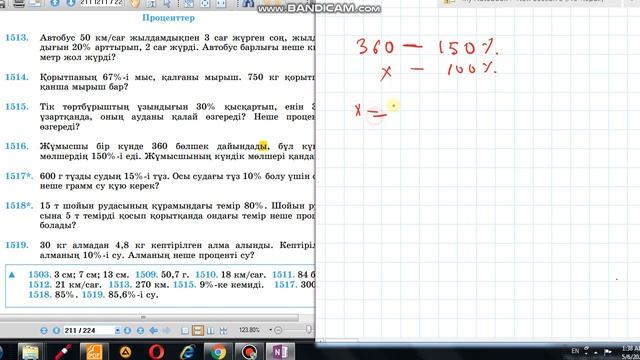Click the previous view blue left arrow
Image resolution: width=640 pixels, height=360 pixels.
[154, 330]
